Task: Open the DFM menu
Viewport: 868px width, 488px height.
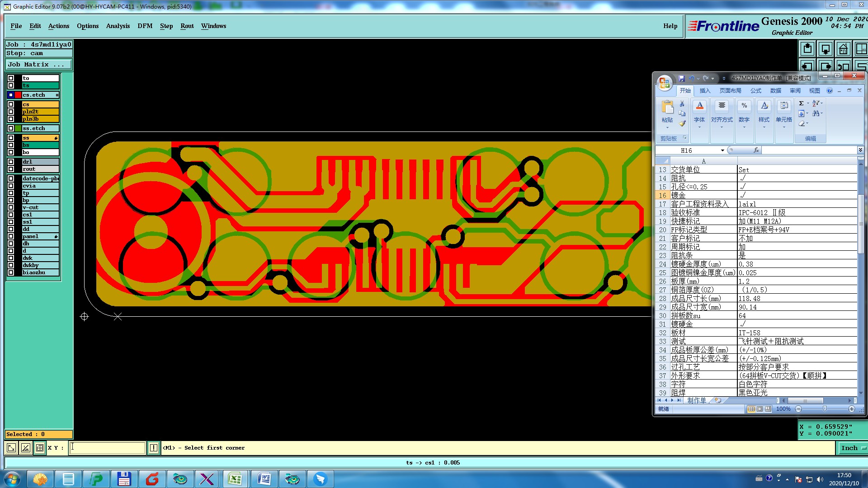Action: click(145, 26)
